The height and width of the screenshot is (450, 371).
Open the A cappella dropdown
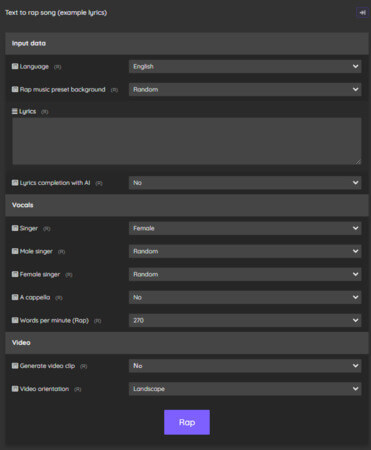[245, 297]
